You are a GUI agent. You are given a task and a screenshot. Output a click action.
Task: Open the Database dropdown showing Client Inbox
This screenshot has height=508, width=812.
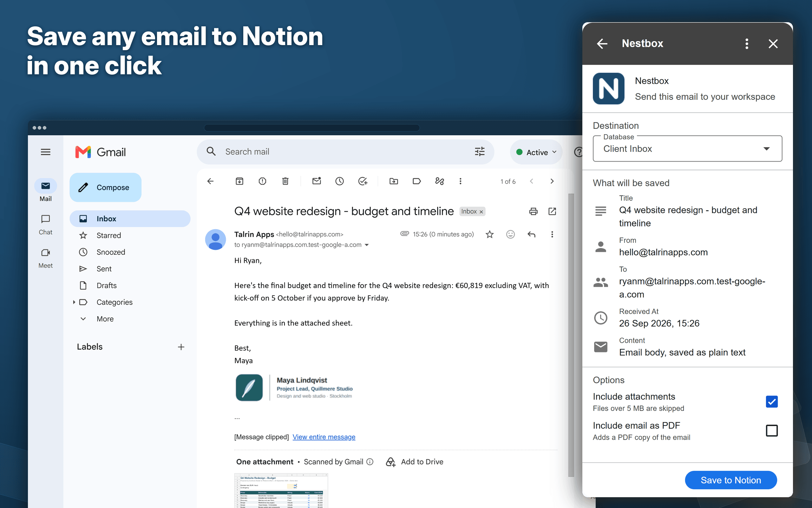point(687,149)
